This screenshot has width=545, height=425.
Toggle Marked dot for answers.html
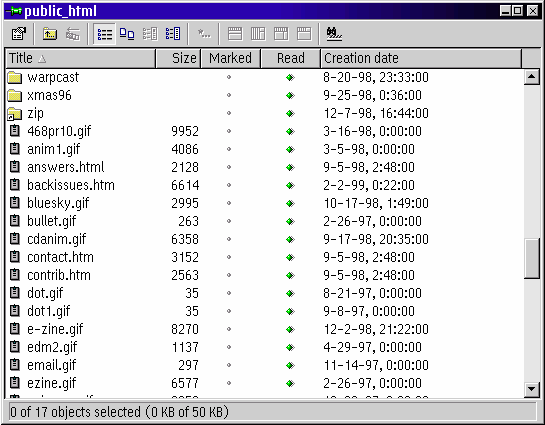[229, 167]
